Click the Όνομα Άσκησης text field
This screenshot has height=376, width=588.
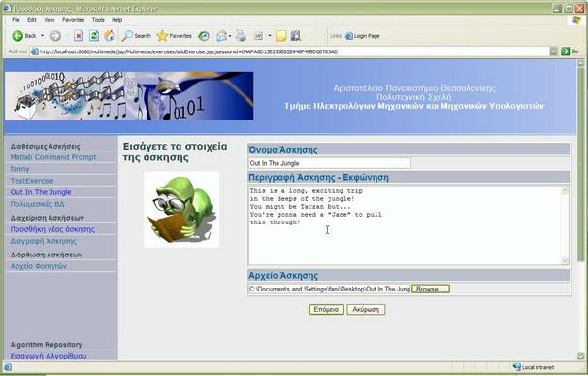(x=330, y=163)
